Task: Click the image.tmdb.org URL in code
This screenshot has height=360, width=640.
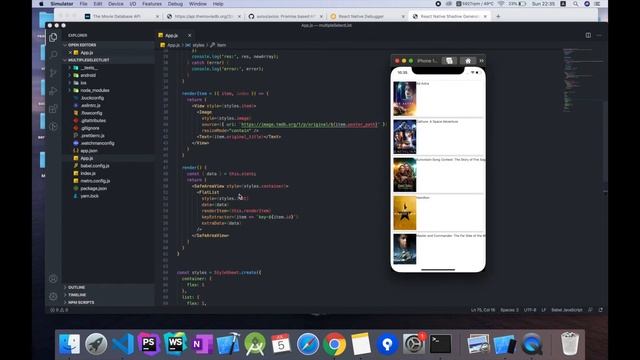Action: pyautogui.click(x=309, y=124)
